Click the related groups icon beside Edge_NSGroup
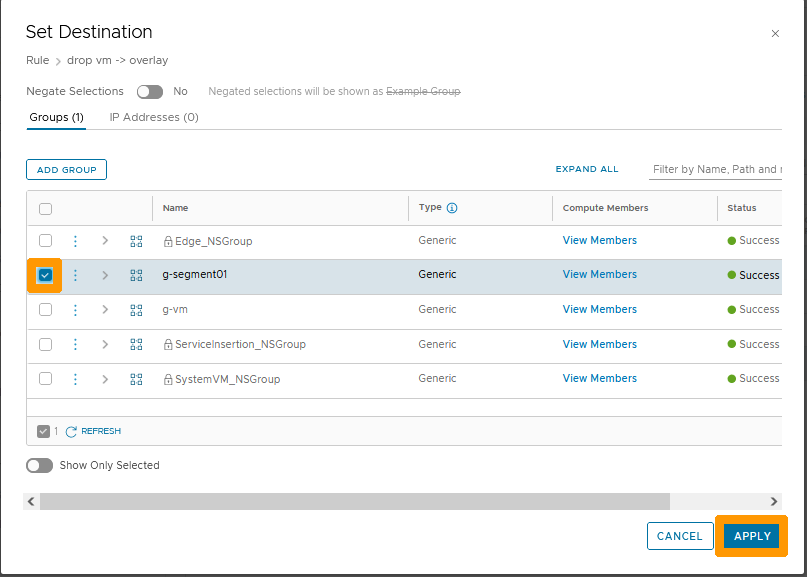The image size is (807, 577). 136,240
